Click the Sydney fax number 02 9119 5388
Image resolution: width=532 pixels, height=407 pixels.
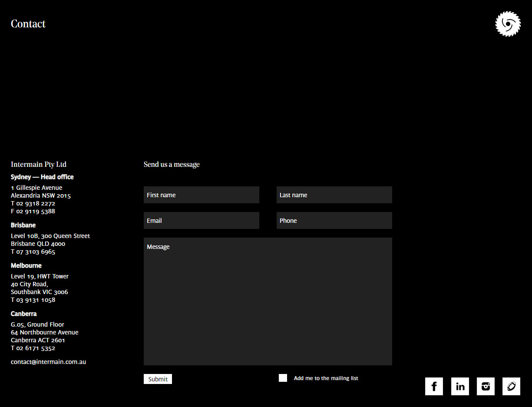pos(36,211)
